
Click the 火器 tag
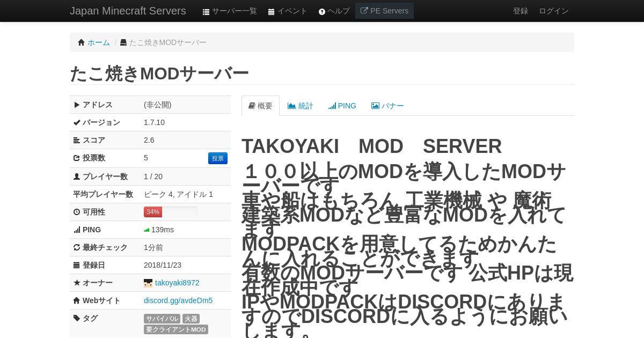[x=191, y=319]
